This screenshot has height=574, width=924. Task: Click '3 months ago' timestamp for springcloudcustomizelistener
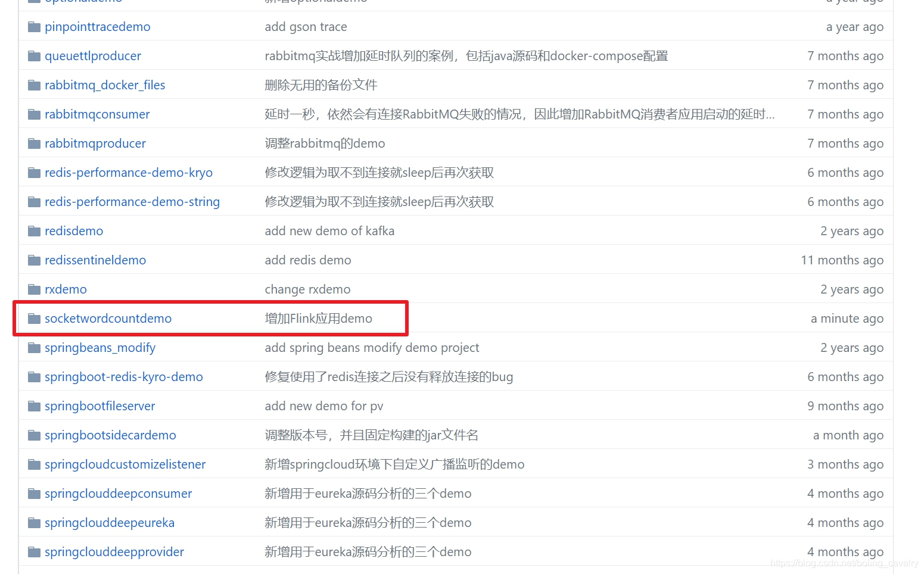(x=845, y=464)
